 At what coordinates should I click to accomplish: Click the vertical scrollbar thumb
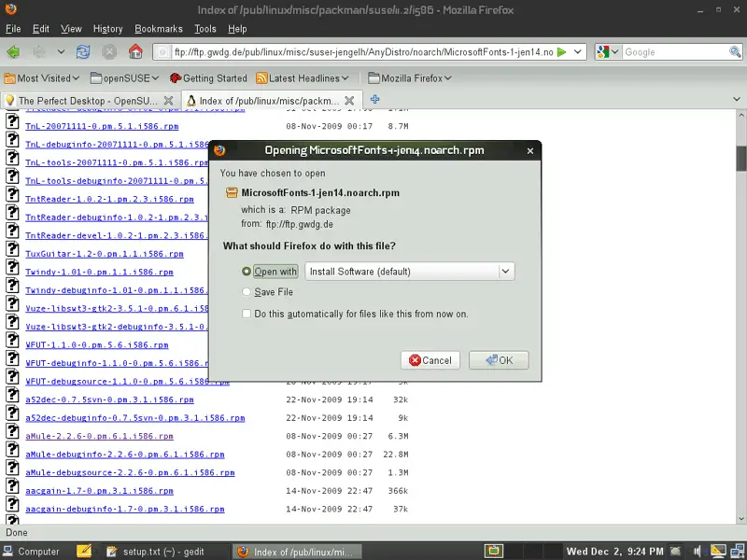(x=741, y=158)
